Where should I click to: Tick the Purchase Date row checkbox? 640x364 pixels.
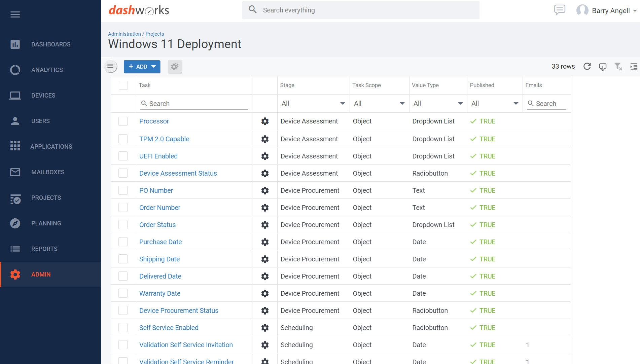pos(123,242)
